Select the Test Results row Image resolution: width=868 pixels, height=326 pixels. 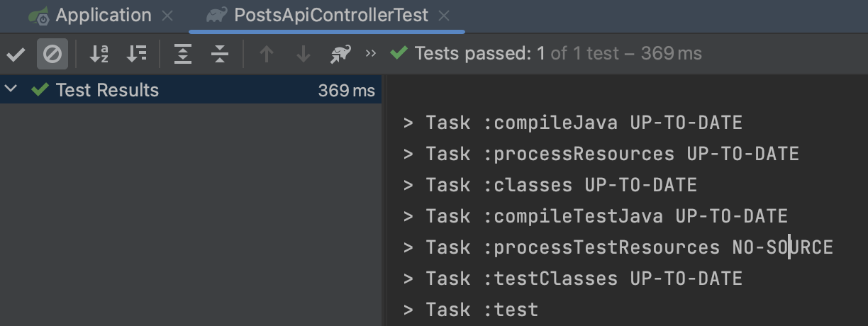point(191,90)
